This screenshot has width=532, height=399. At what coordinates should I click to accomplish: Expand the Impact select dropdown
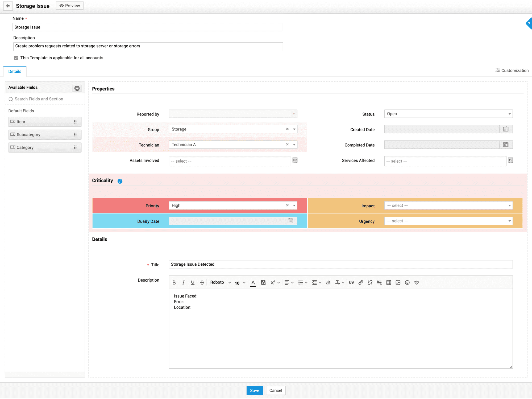(448, 205)
